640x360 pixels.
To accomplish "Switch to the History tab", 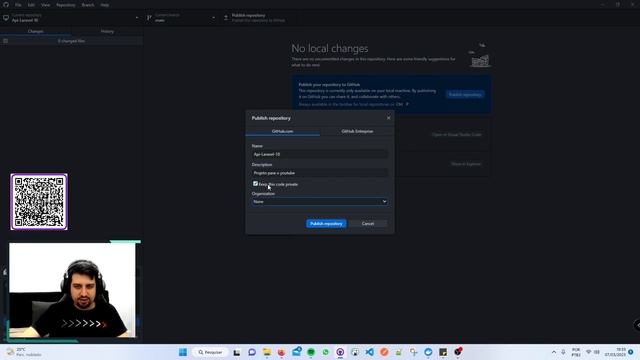I will (107, 31).
